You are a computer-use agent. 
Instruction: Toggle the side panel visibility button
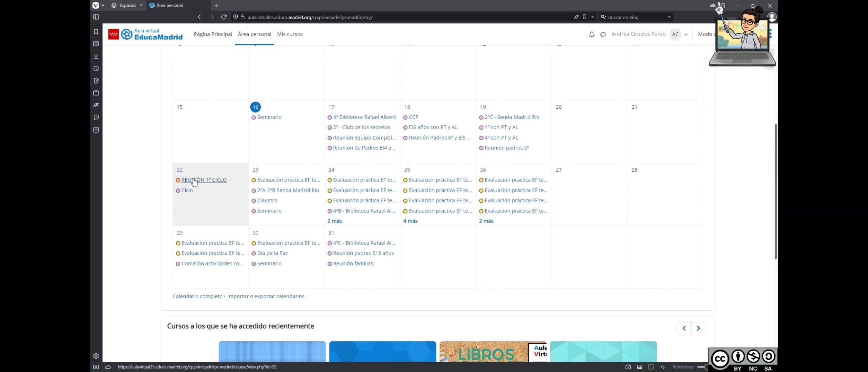click(96, 17)
